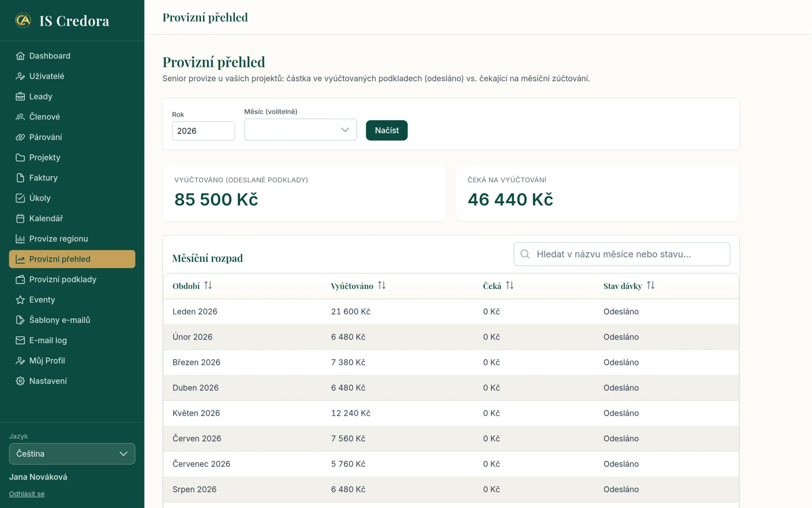The width and height of the screenshot is (812, 508).
Task: Sort table by Období column
Action: 208,285
